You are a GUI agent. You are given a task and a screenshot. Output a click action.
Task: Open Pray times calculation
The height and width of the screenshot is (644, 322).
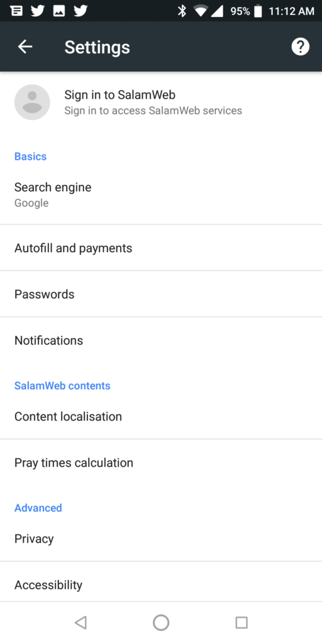pos(161,462)
